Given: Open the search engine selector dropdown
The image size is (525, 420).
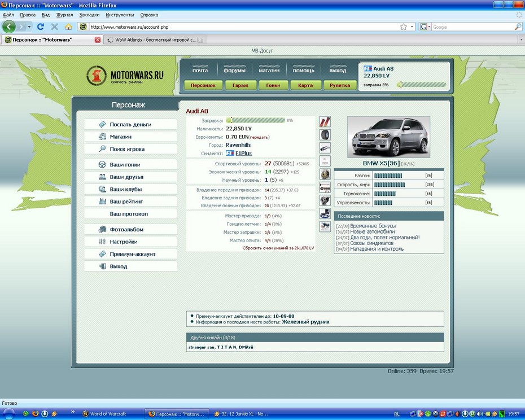Looking at the screenshot, I should pos(425,27).
